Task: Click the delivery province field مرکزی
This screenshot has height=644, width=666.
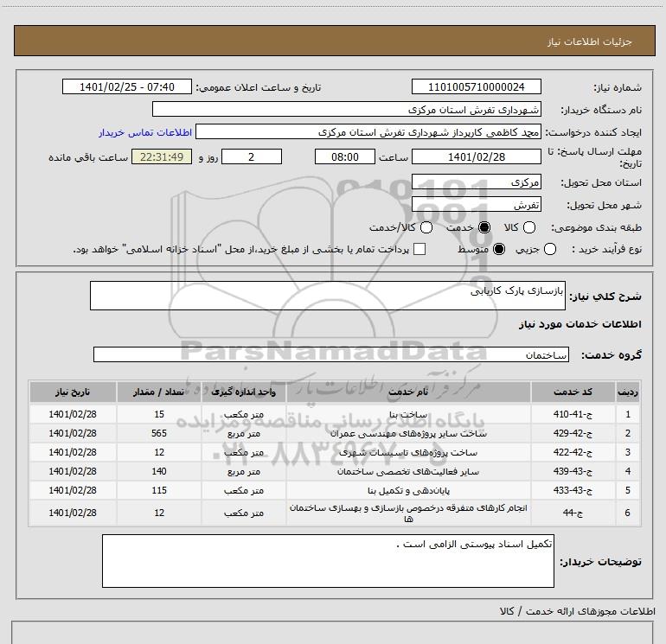Action: coord(476,182)
